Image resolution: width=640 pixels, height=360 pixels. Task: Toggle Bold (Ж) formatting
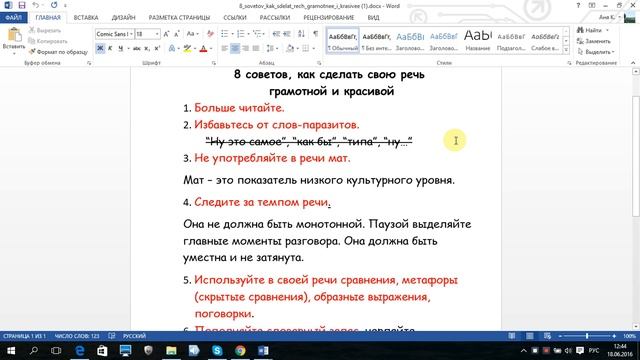(100, 49)
